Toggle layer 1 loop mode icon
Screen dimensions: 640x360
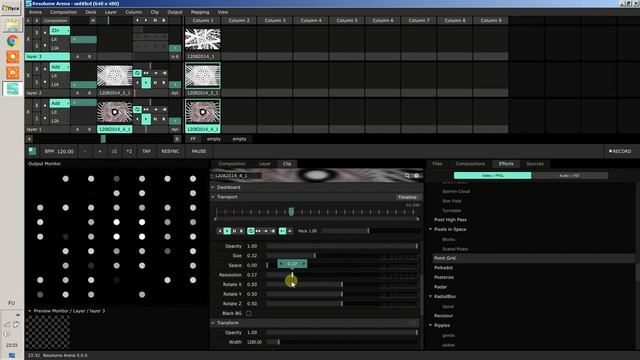[x=137, y=109]
